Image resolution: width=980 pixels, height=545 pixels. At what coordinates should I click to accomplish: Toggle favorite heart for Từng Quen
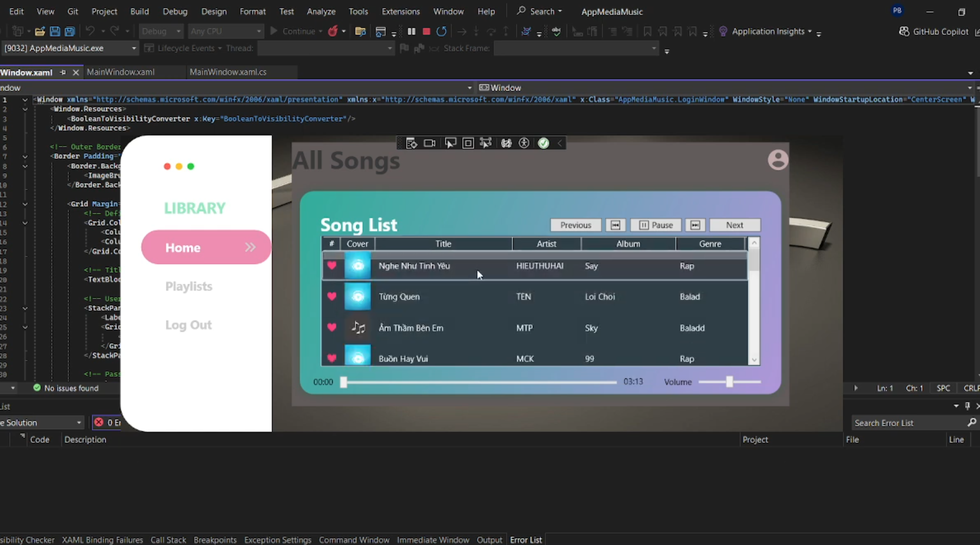332,296
